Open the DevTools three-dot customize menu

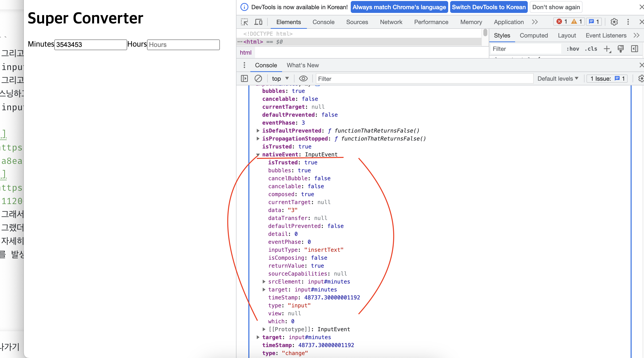click(628, 22)
